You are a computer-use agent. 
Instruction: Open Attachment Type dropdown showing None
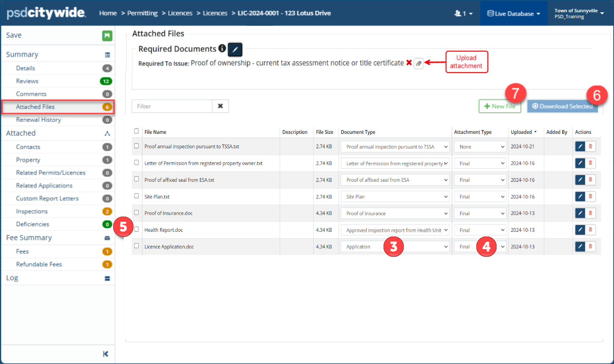(480, 147)
